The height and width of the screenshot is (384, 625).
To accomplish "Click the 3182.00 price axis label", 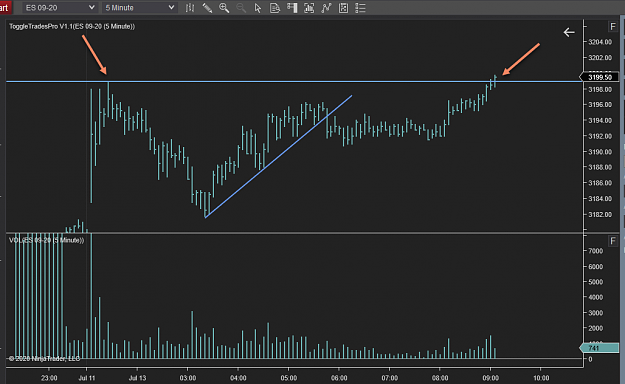I will (600, 215).
